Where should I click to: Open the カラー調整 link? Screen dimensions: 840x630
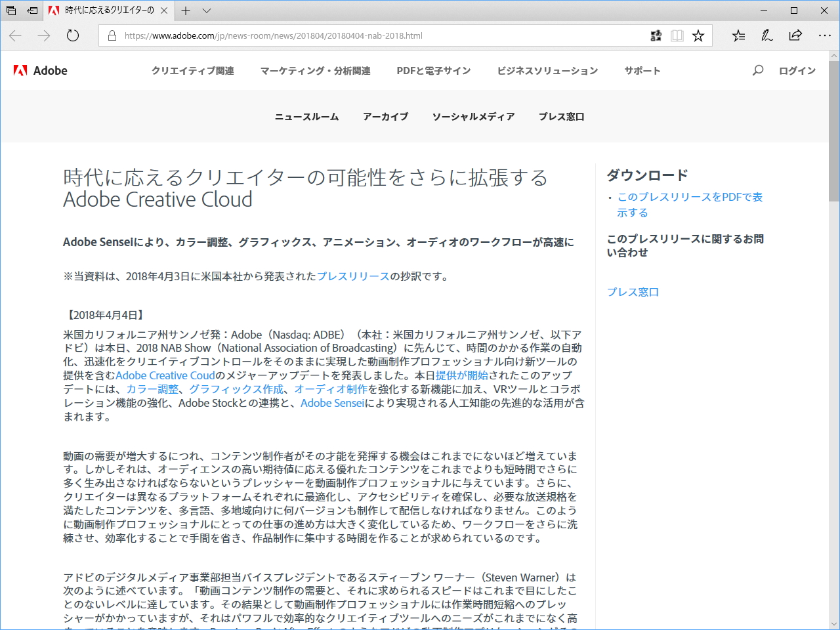pyautogui.click(x=152, y=389)
